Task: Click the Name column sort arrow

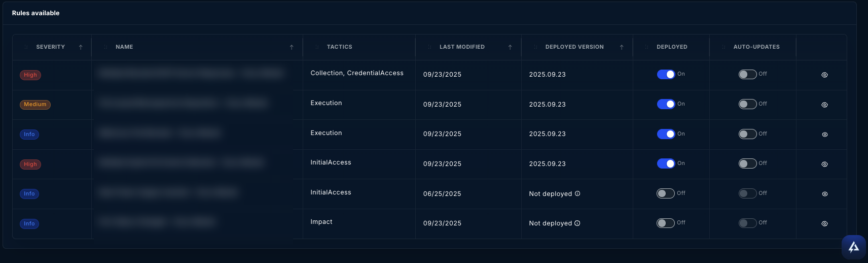Action: pos(292,47)
